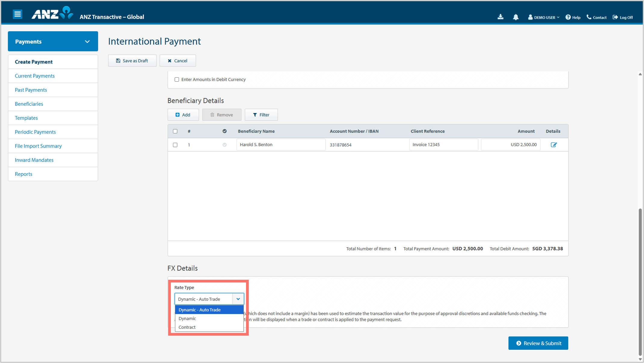Click the download icon in header
The height and width of the screenshot is (363, 644).
point(500,17)
